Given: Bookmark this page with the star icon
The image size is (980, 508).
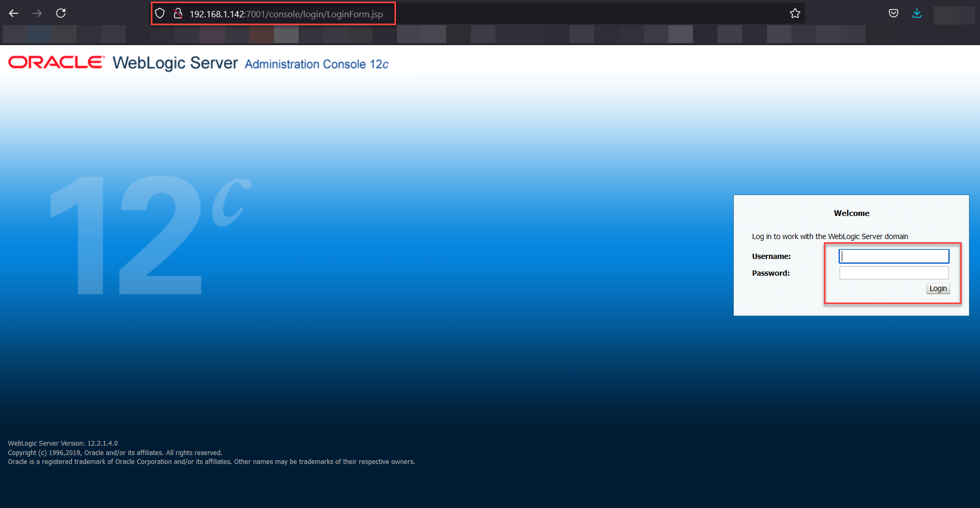Looking at the screenshot, I should click(795, 14).
